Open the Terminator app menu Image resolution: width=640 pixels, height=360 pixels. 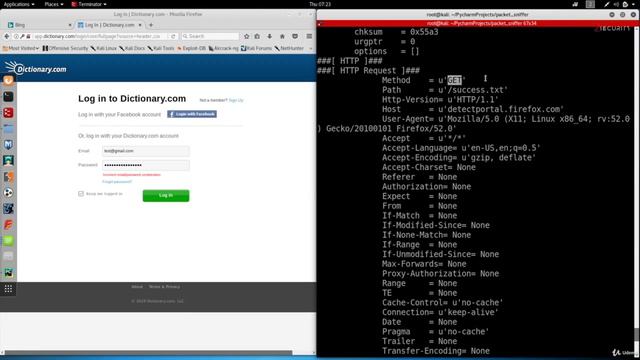[89, 4]
